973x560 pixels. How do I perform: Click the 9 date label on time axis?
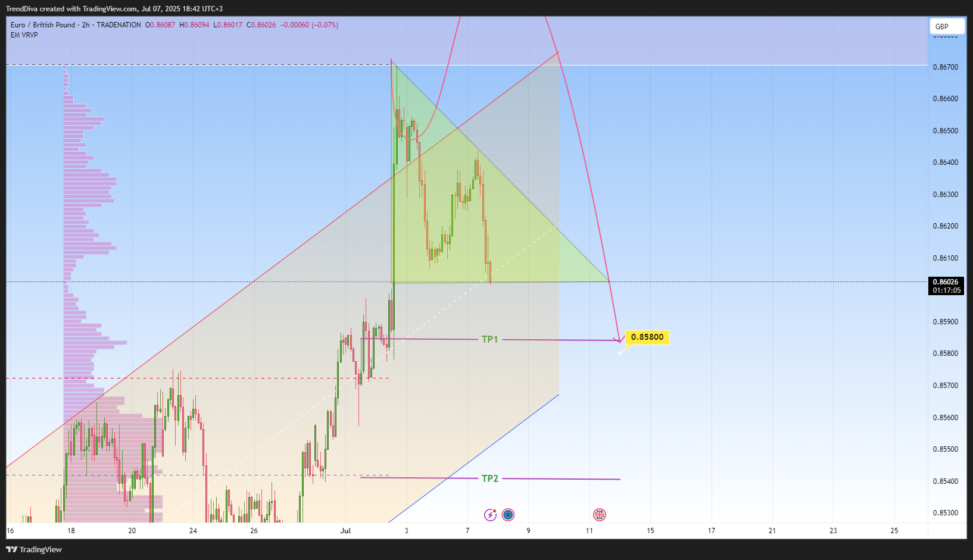coord(528,531)
